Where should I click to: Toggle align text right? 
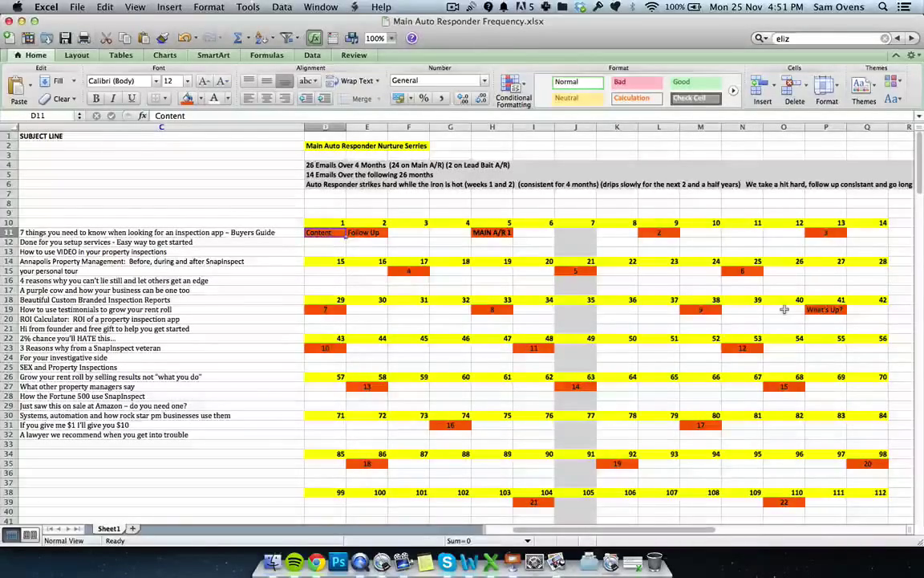click(286, 99)
